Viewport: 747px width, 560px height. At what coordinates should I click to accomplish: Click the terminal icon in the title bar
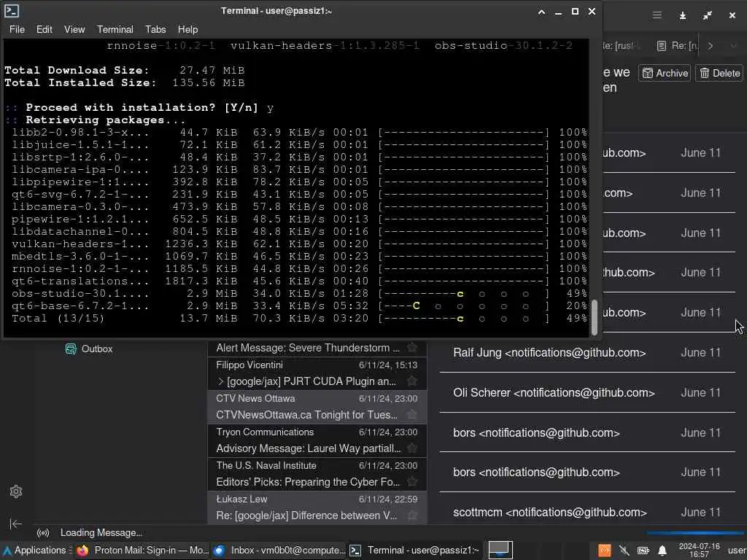[x=12, y=11]
